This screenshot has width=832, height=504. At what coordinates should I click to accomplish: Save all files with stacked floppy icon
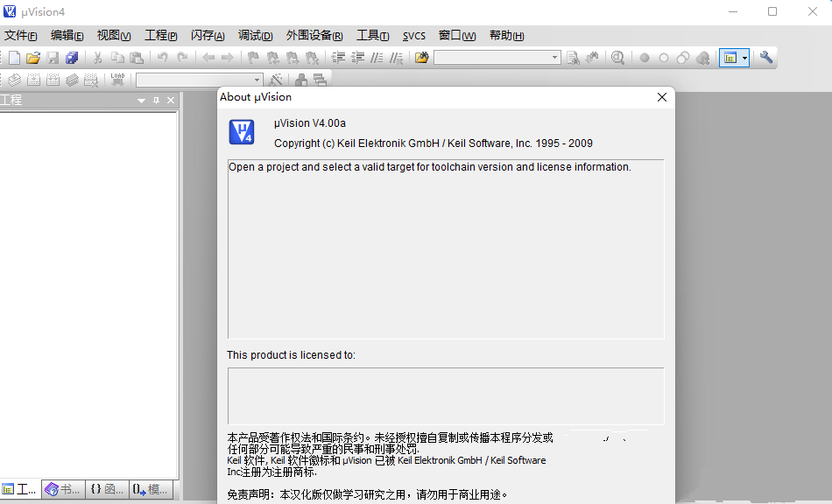72,58
